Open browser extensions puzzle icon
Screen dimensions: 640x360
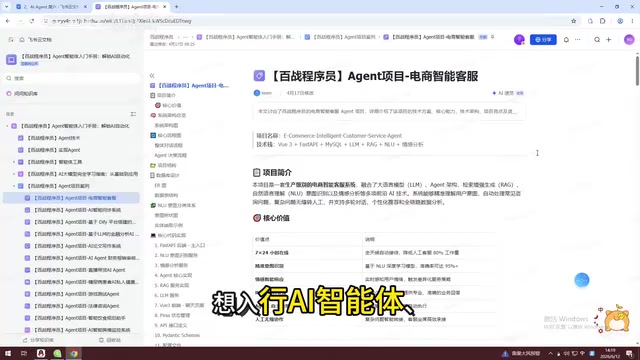[603, 21]
